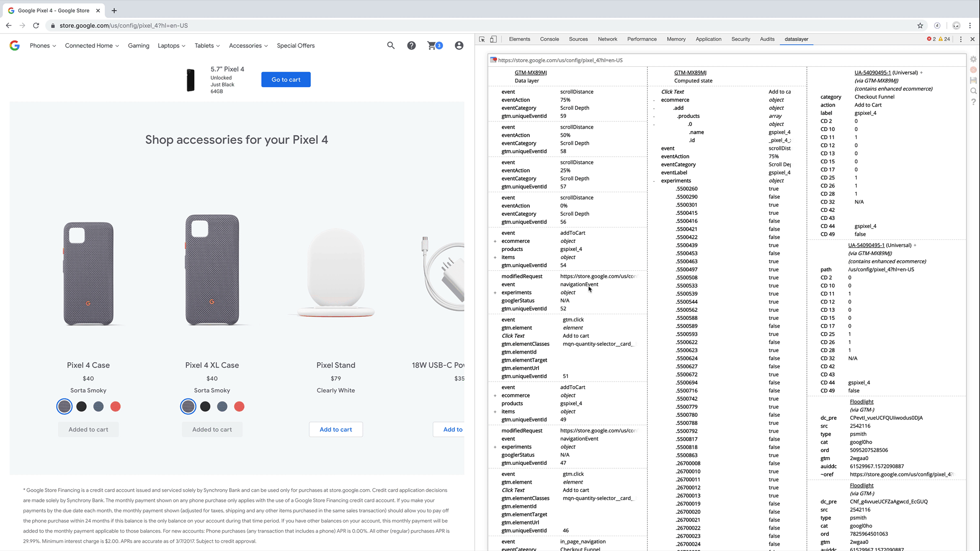Image resolution: width=980 pixels, height=551 pixels.
Task: Select the dataslayer DevTools tab
Action: 796,39
